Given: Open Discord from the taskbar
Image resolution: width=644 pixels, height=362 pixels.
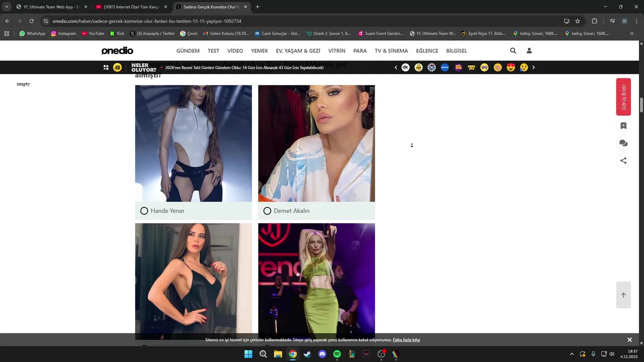Looking at the screenshot, I should pyautogui.click(x=323, y=354).
